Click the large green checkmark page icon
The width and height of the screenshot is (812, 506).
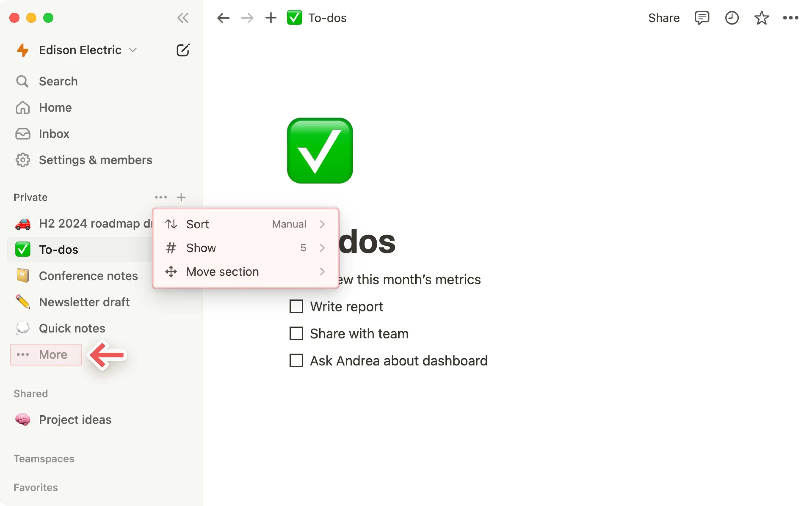click(320, 151)
